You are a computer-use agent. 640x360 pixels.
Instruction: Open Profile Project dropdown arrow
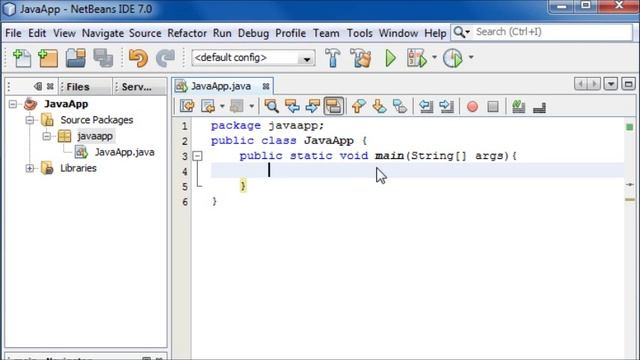[471, 58]
